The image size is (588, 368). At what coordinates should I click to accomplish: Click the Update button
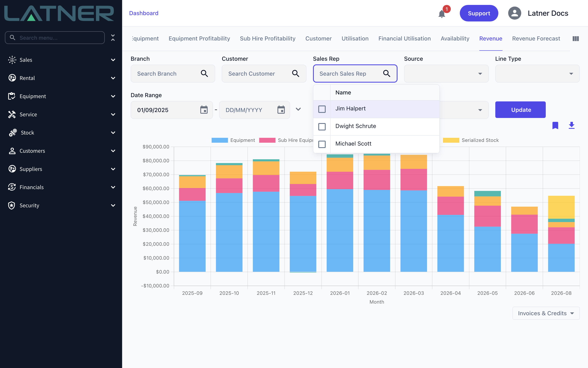pyautogui.click(x=520, y=110)
